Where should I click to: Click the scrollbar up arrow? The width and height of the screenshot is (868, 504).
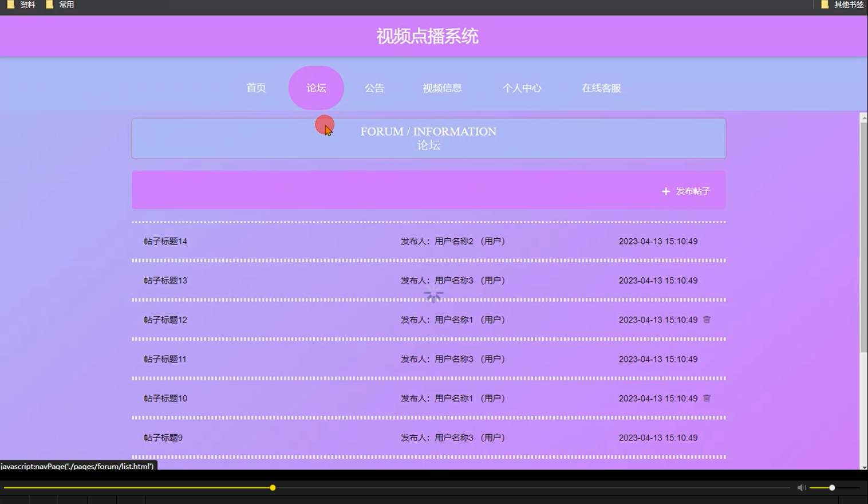tap(863, 117)
